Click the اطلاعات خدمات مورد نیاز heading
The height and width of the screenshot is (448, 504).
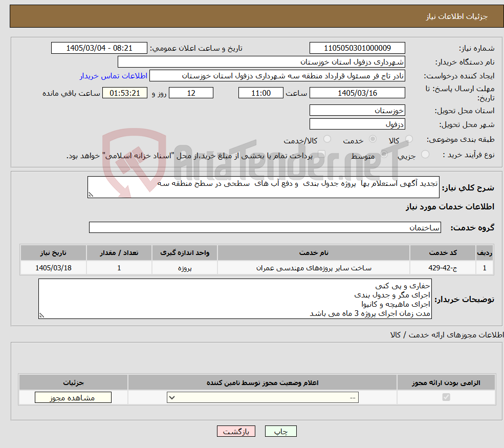point(450,206)
